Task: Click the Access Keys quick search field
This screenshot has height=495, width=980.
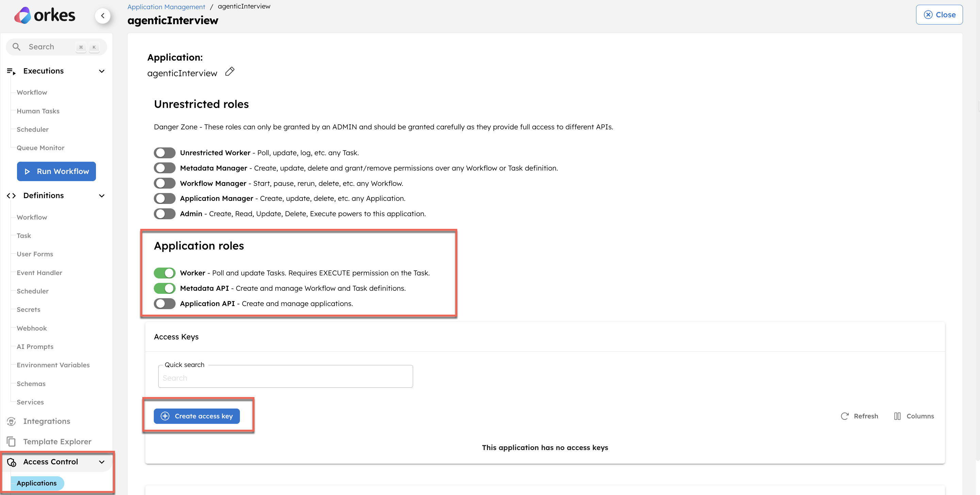Action: coord(285,377)
